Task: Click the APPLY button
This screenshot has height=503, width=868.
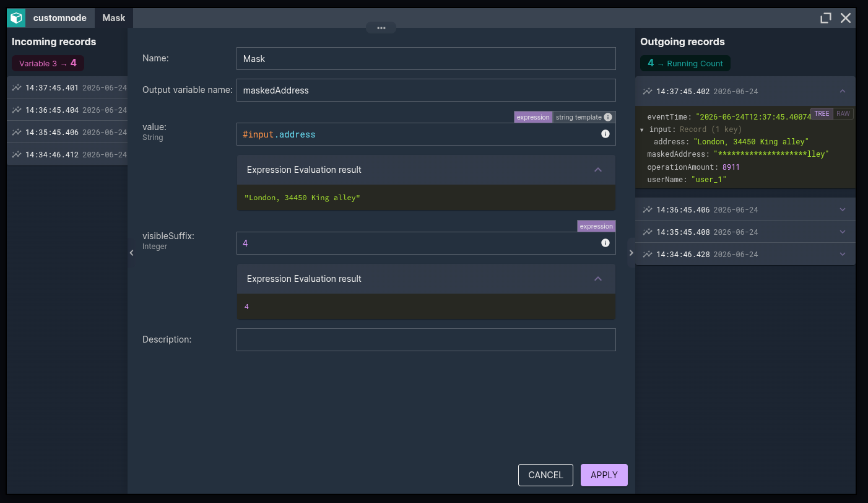Action: (x=604, y=475)
